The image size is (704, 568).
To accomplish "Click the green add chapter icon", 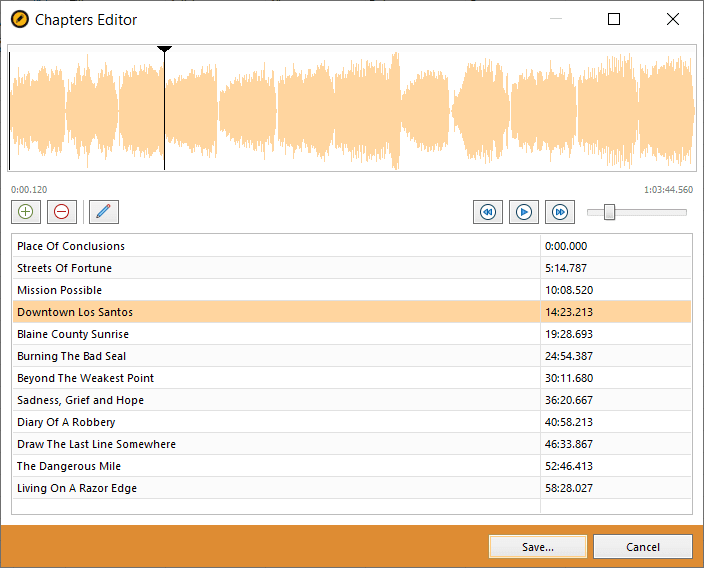I will [26, 212].
